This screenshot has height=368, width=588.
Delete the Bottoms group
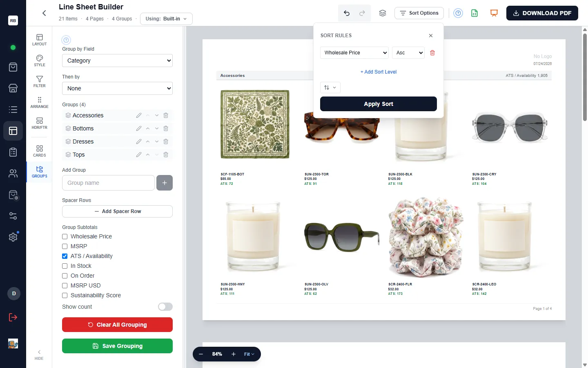pyautogui.click(x=166, y=128)
